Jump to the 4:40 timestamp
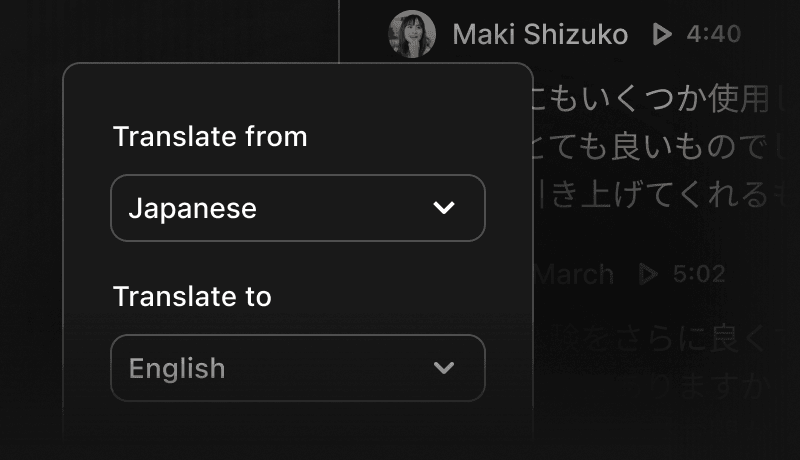The width and height of the screenshot is (800, 460). pos(713,34)
